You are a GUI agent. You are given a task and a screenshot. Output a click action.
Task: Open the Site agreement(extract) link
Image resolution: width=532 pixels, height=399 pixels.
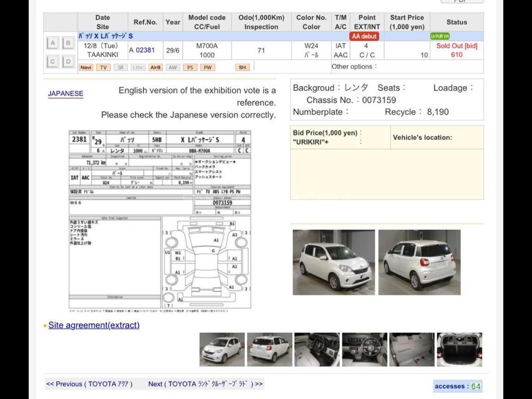[x=94, y=325]
